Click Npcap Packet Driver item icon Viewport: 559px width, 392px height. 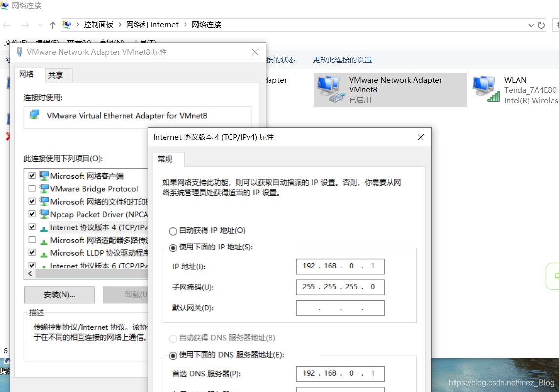[x=44, y=214]
